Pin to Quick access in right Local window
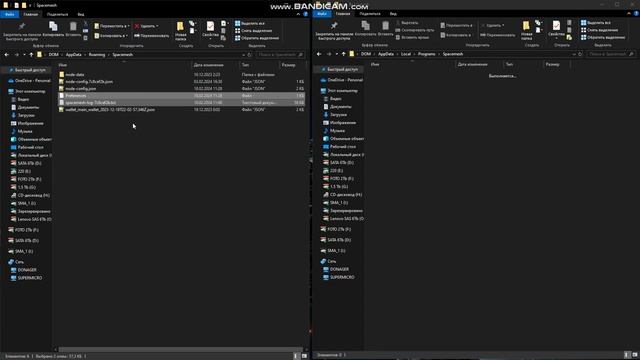640x360 pixels. pyautogui.click(x=334, y=31)
